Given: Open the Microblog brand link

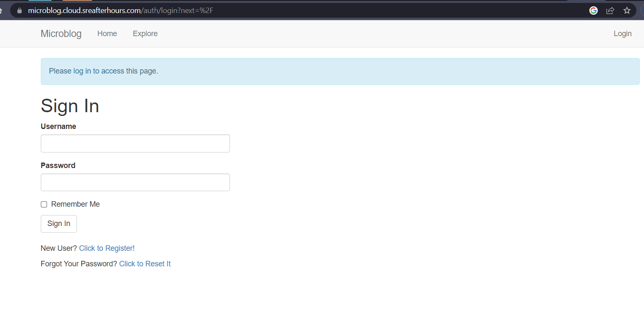Looking at the screenshot, I should click(61, 34).
